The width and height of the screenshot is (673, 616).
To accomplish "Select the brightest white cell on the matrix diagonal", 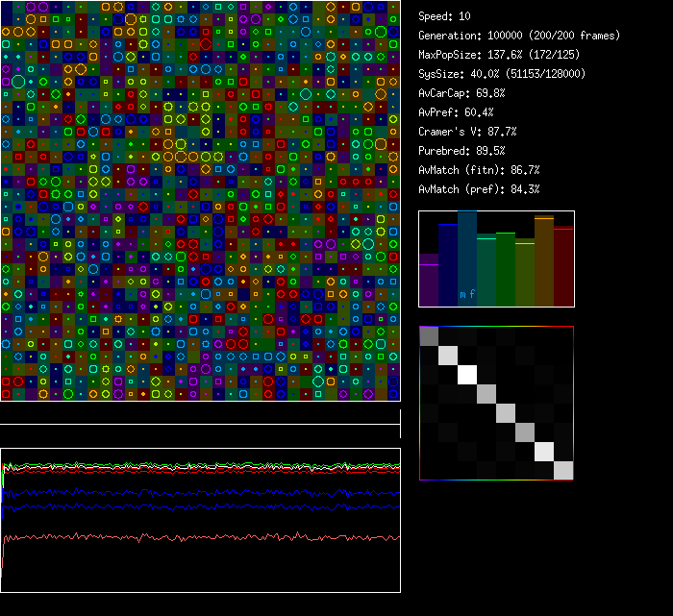I will (x=467, y=374).
